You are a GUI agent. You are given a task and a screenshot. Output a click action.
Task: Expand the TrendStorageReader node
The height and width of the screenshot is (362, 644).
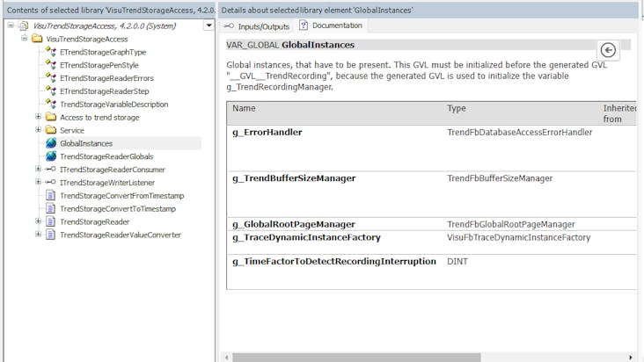pos(38,221)
